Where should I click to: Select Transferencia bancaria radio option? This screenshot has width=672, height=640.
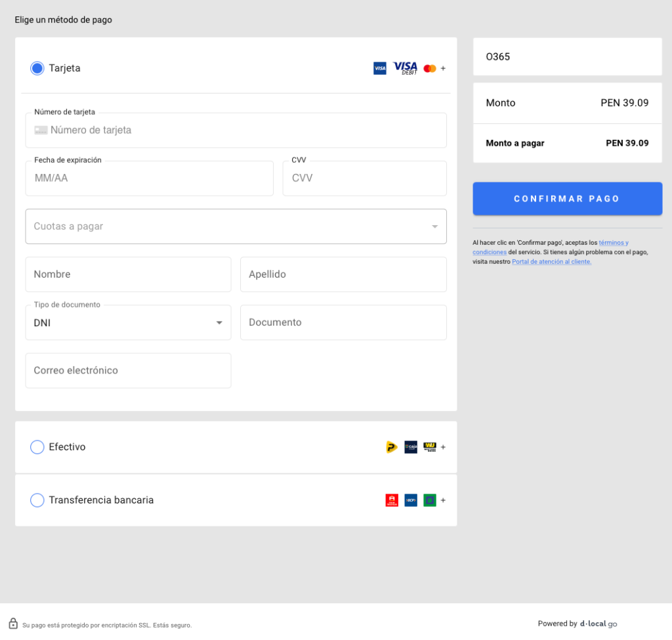37,500
